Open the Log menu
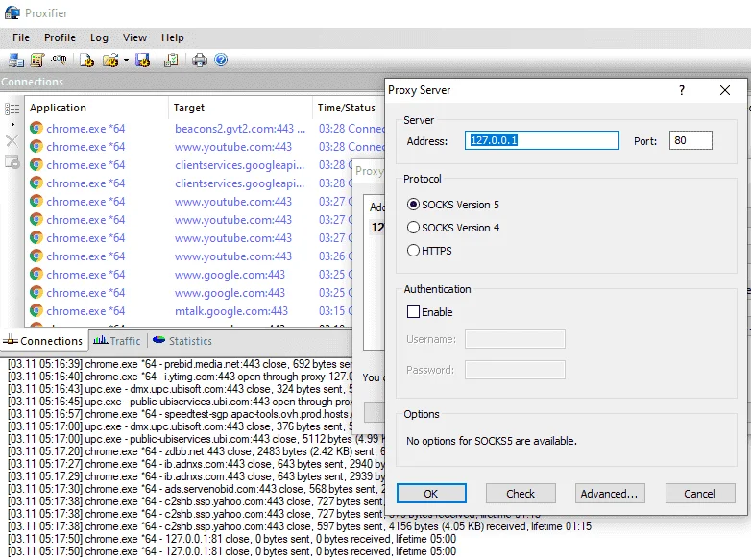Screen dimensions: 751x560 pyautogui.click(x=99, y=37)
